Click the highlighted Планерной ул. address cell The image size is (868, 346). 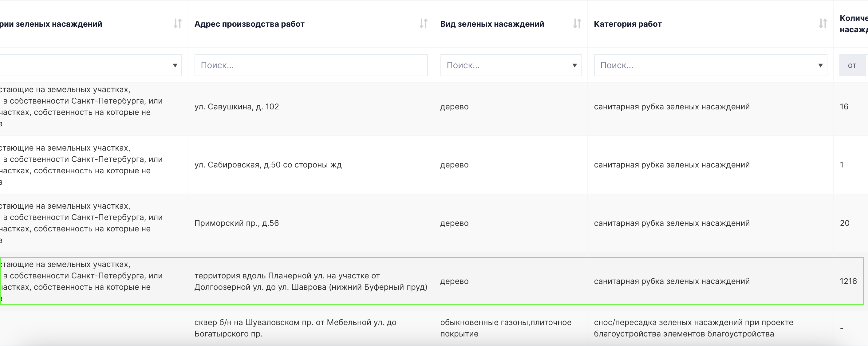[310, 281]
